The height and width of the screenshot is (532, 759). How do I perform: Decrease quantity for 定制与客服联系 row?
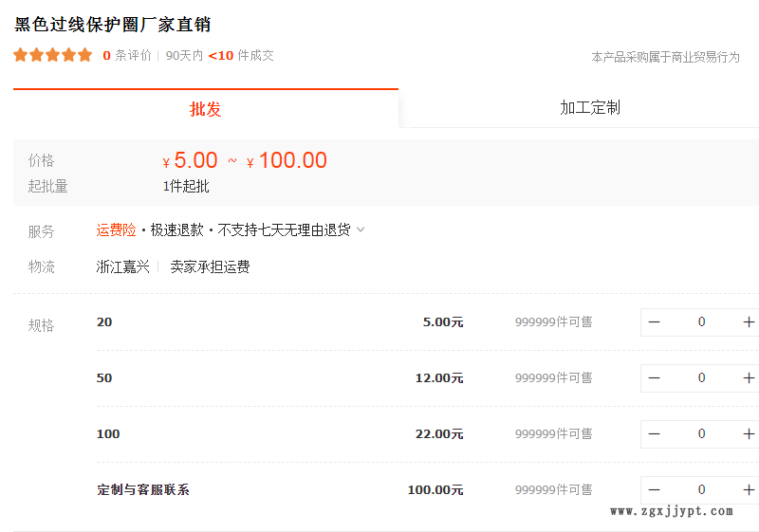(x=655, y=490)
